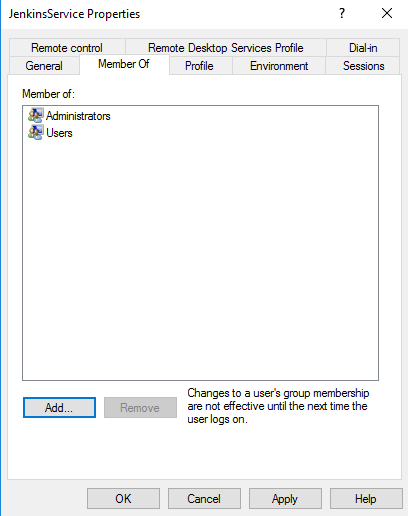The image size is (408, 516).
Task: Switch to the Remote control tab
Action: [67, 48]
